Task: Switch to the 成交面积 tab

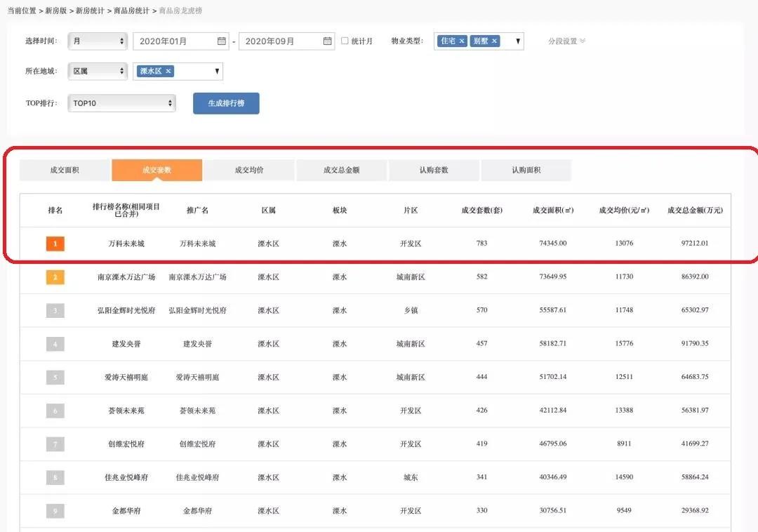Action: point(65,170)
